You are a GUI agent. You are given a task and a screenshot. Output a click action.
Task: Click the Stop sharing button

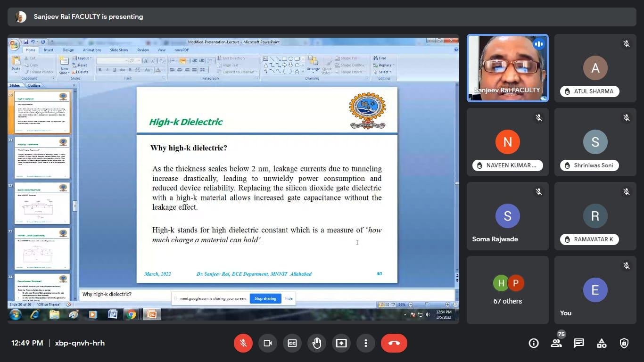point(265,298)
